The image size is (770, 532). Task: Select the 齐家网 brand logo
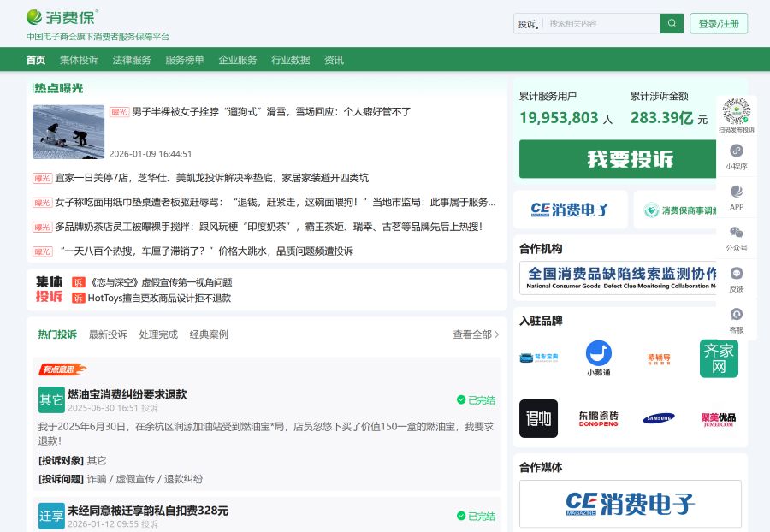[719, 358]
